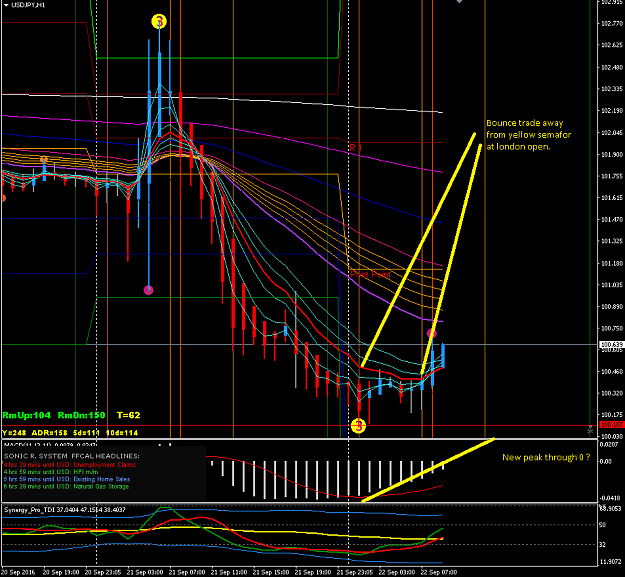Click the MACD scale value -0.0418
This screenshot has height=577, width=625.
tap(610, 498)
